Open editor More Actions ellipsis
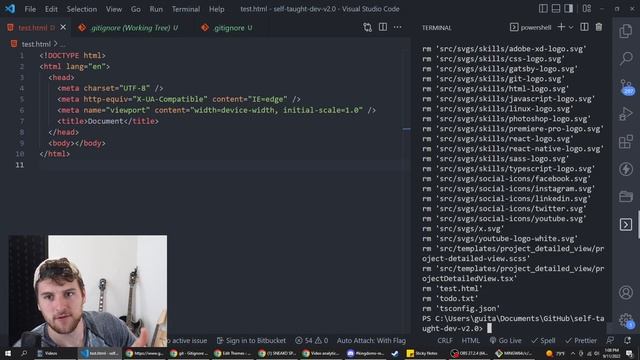Viewport: 640px width, 360px height. pos(398,27)
